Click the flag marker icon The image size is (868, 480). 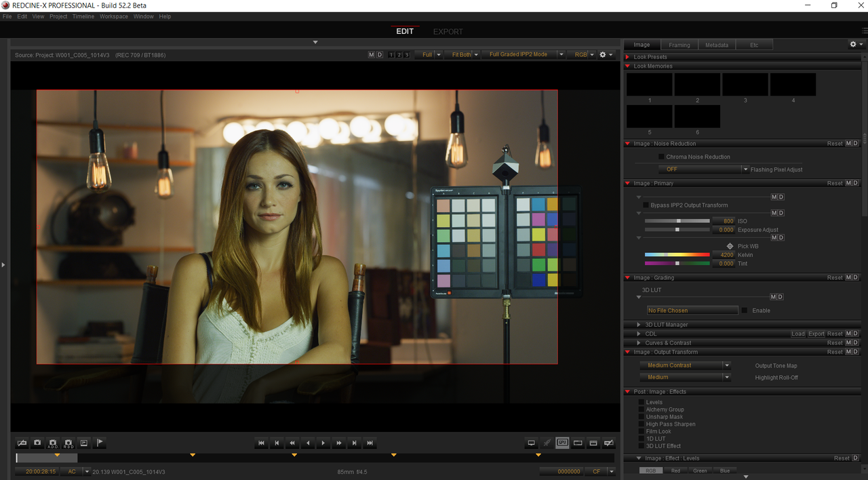(99, 443)
